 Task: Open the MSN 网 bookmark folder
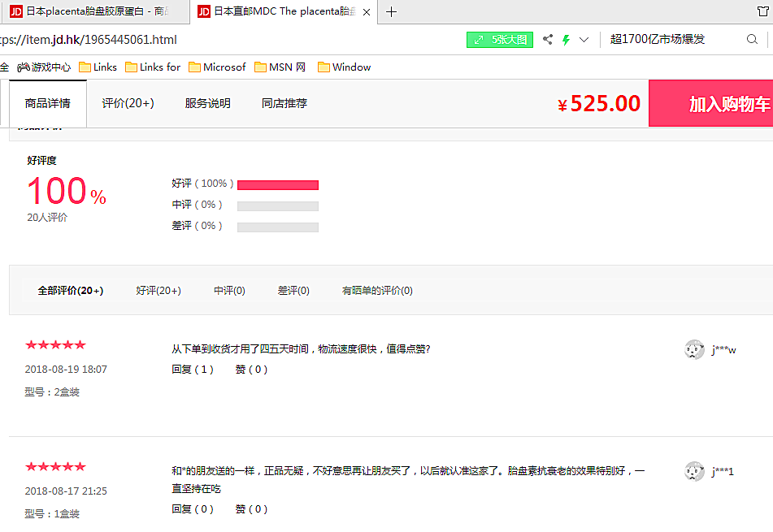(280, 67)
